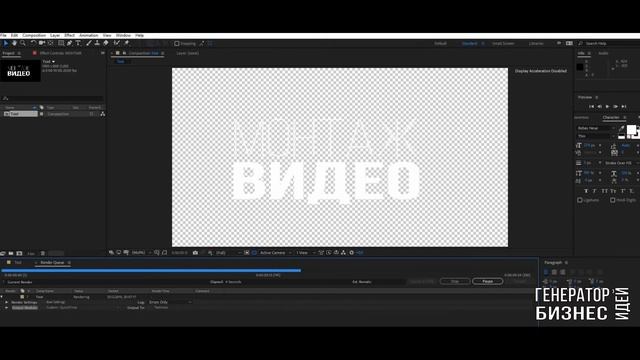Select the Horizontal Type tool

pyautogui.click(x=78, y=43)
